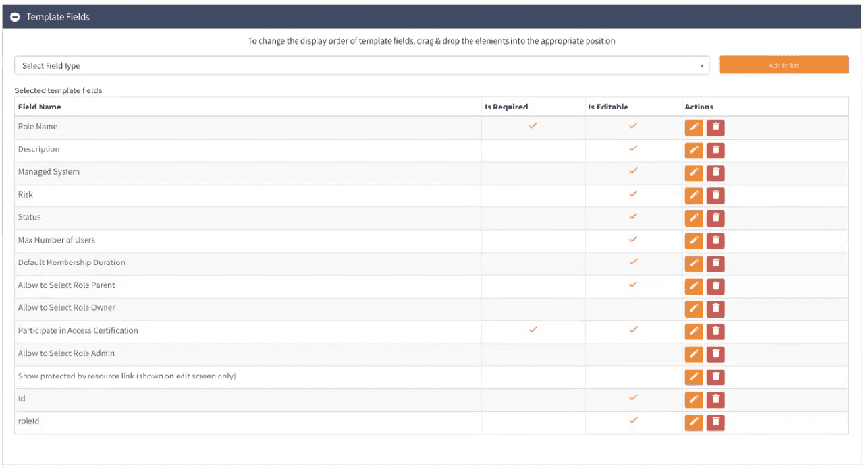Click the Field Name column header
The height and width of the screenshot is (472, 868).
40,107
